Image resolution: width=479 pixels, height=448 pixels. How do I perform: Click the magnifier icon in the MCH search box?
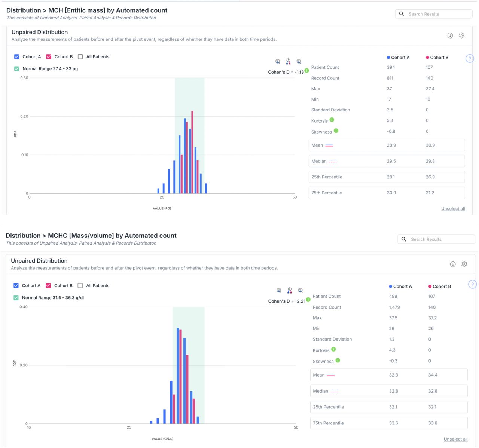click(402, 14)
